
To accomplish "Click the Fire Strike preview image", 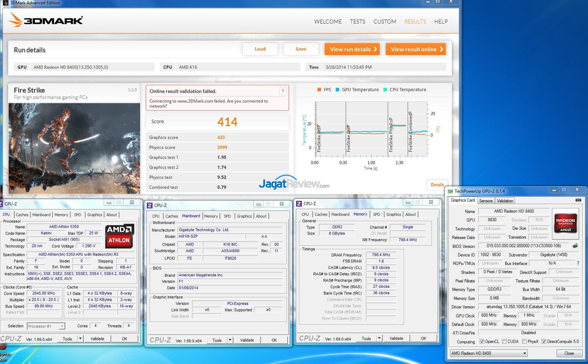I will point(74,148).
